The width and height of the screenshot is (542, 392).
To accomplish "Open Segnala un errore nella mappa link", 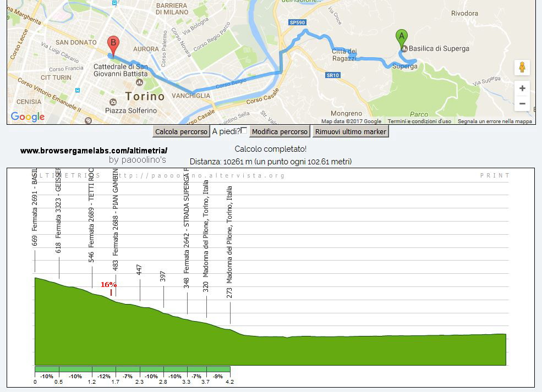I will point(495,121).
